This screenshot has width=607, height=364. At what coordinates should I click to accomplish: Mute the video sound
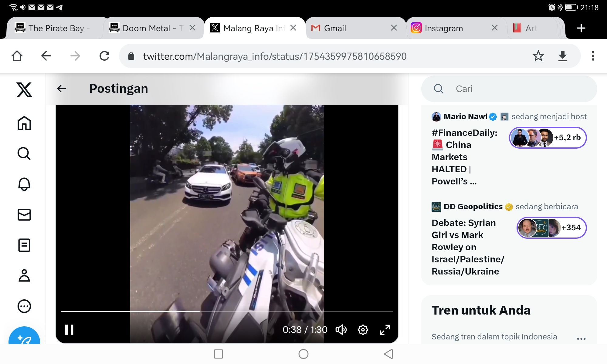tap(341, 330)
